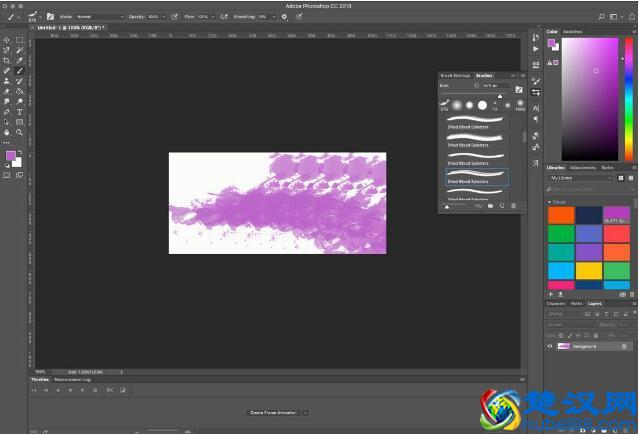This screenshot has width=639, height=434.
Task: Choose the Horizontal Type tool
Action: 19,112
